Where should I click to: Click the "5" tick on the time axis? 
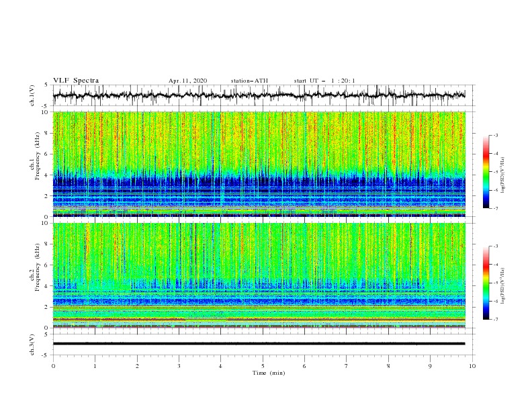263,367
